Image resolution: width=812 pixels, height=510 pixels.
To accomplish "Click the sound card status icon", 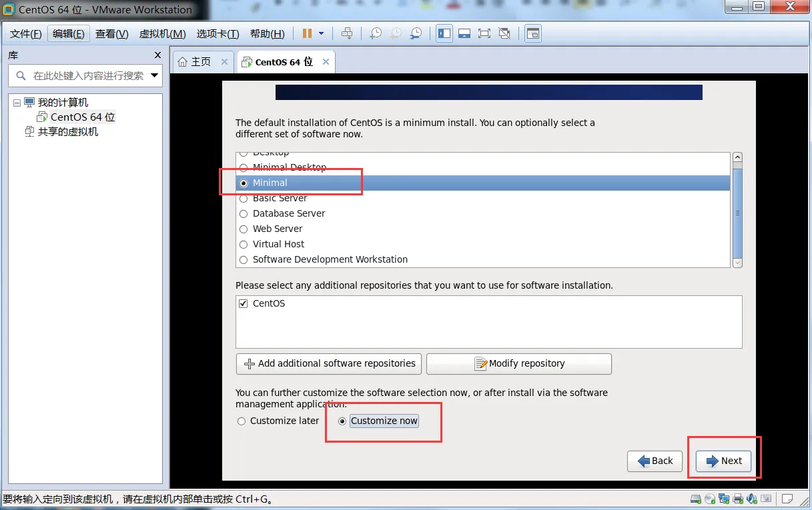I will [x=753, y=499].
